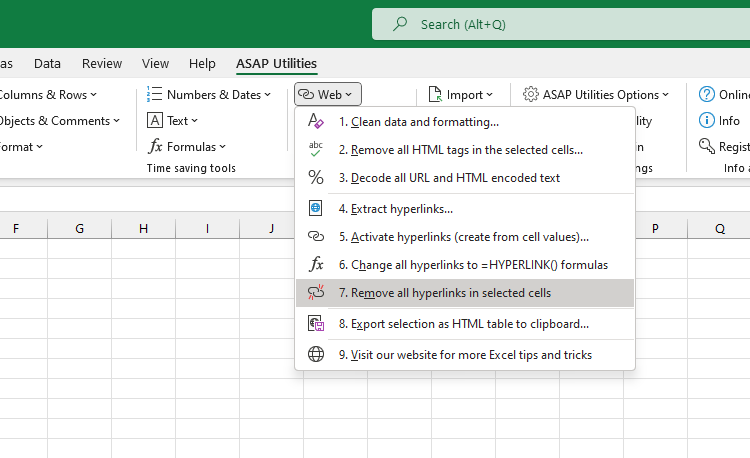Switch to the Review tab
The height and width of the screenshot is (458, 750).
point(102,64)
